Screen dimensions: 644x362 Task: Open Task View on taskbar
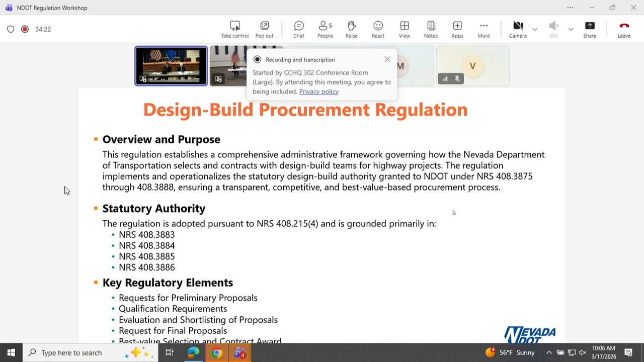pyautogui.click(x=170, y=352)
